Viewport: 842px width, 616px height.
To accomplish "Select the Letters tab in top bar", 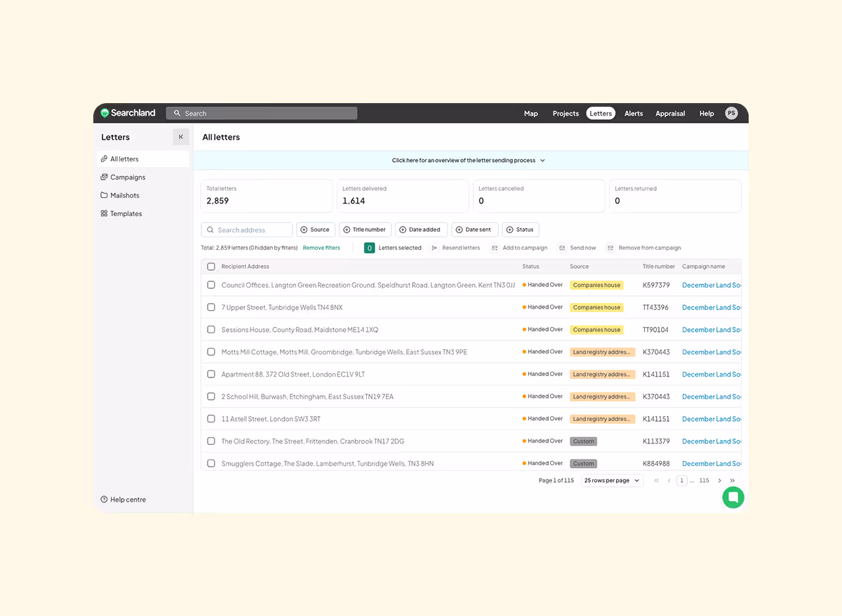I will (x=601, y=114).
